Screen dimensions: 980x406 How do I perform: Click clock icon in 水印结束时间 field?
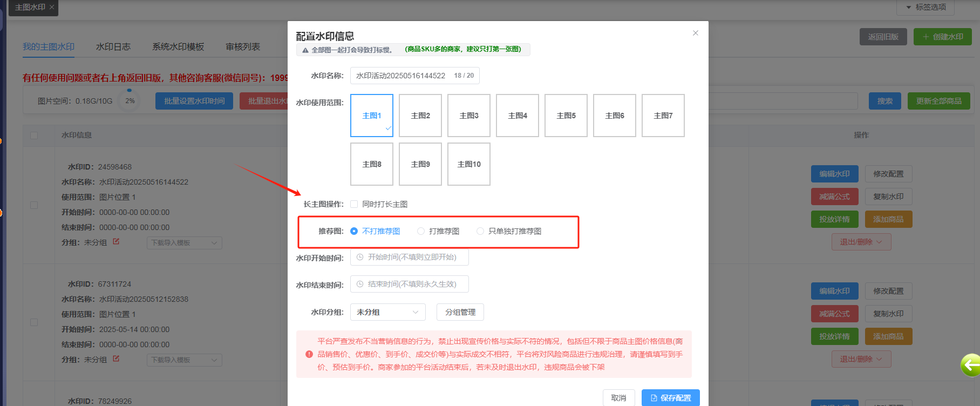click(x=360, y=285)
